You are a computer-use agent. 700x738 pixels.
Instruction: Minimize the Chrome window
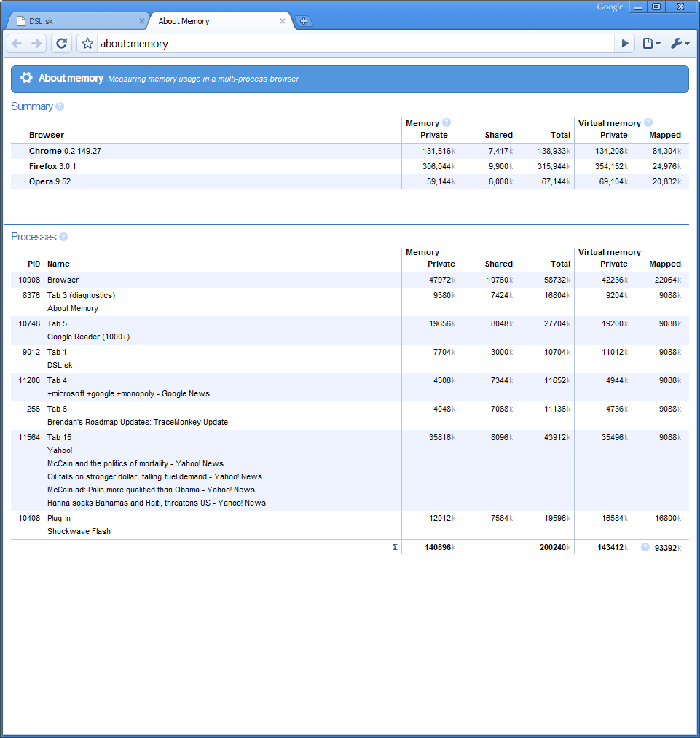[638, 7]
